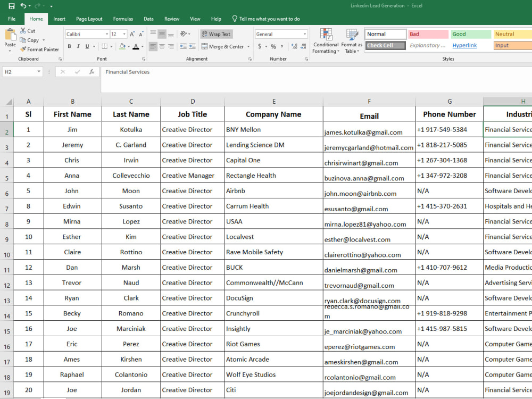Click the Increase Font Size icon
532x399 pixels.
click(x=132, y=34)
